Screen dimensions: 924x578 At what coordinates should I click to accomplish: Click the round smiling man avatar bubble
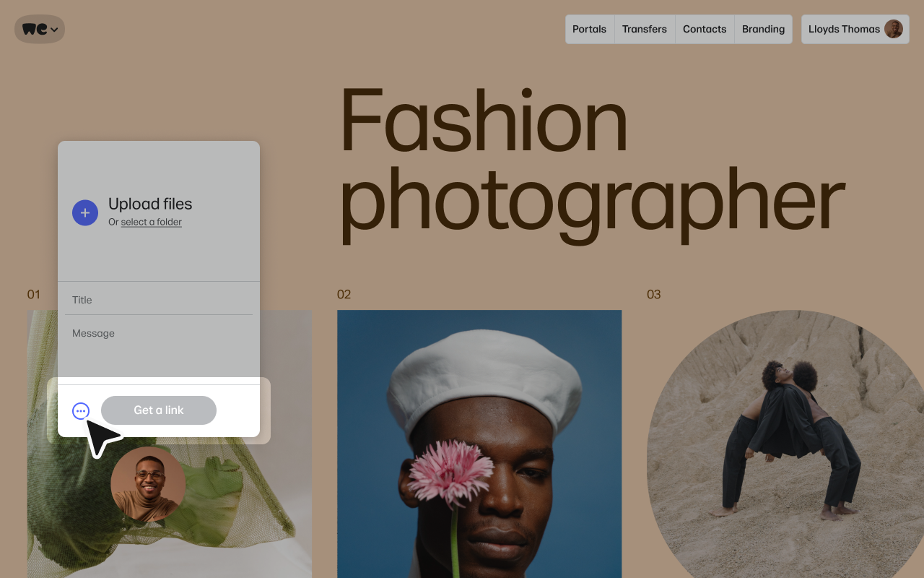tap(148, 483)
